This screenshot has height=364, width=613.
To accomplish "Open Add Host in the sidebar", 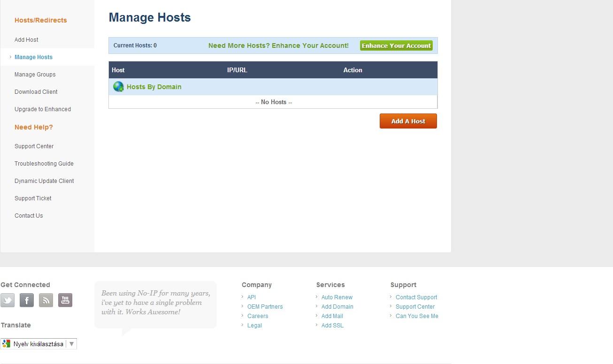I will coord(26,40).
